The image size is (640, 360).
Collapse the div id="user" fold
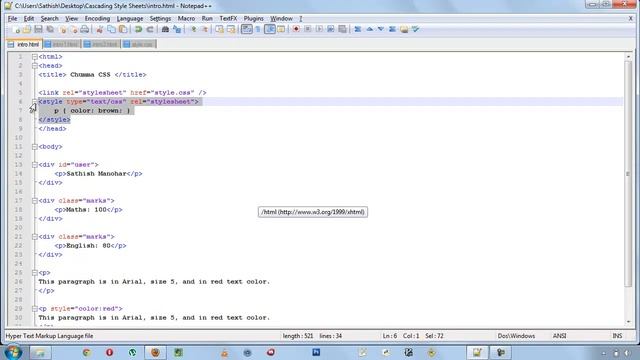pos(35,164)
